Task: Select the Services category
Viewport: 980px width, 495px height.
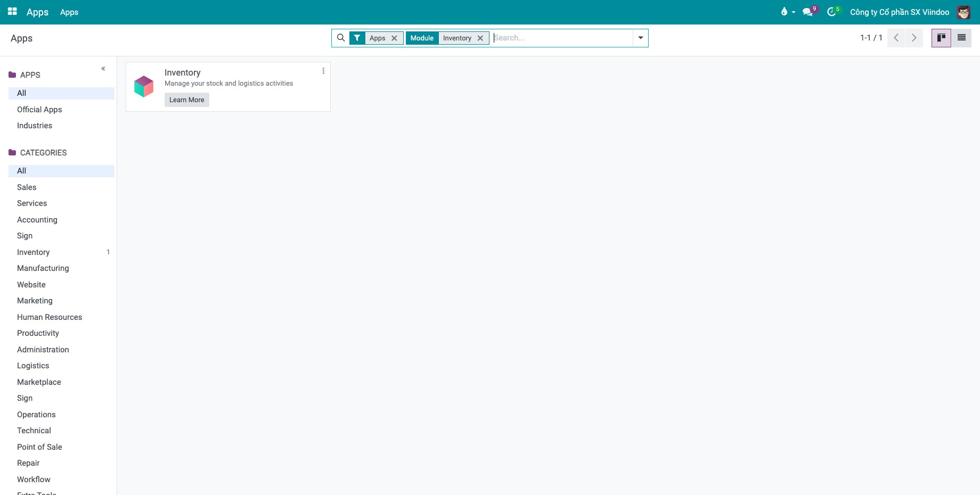Action: [x=61, y=203]
